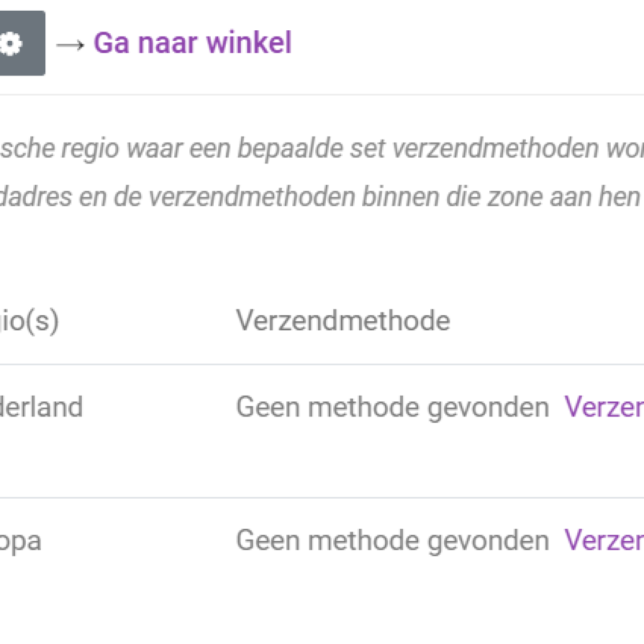Click the word 'regio' in the description
644x644 pixels.
tap(91, 148)
